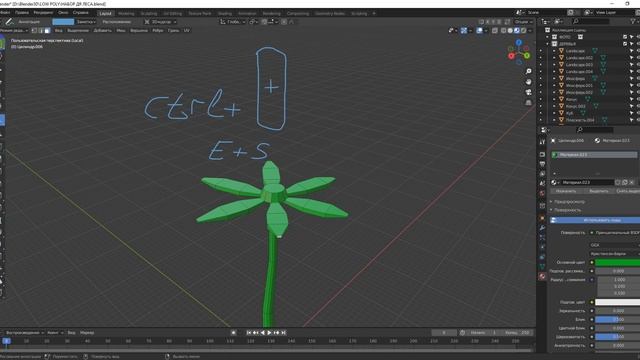The height and width of the screenshot is (360, 640).
Task: Open the Опции dropdown
Action: pyautogui.click(x=523, y=22)
